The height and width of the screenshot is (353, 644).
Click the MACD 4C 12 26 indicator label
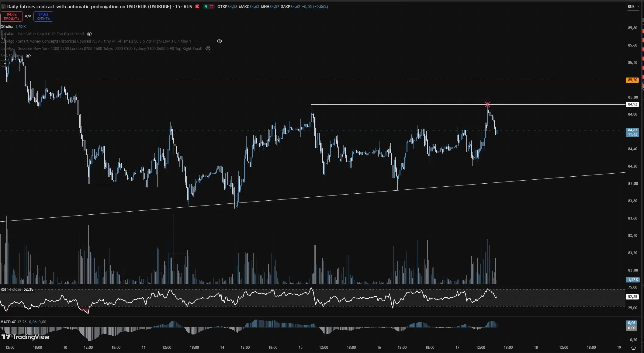13,322
